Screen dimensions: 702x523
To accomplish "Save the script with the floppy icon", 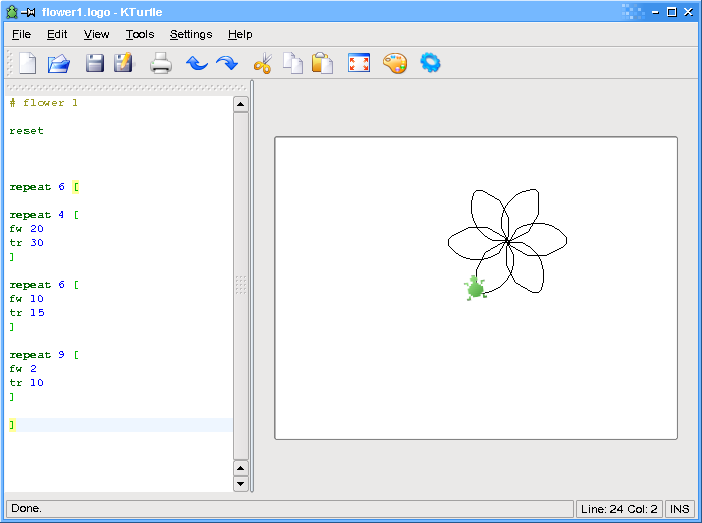I will pos(95,64).
